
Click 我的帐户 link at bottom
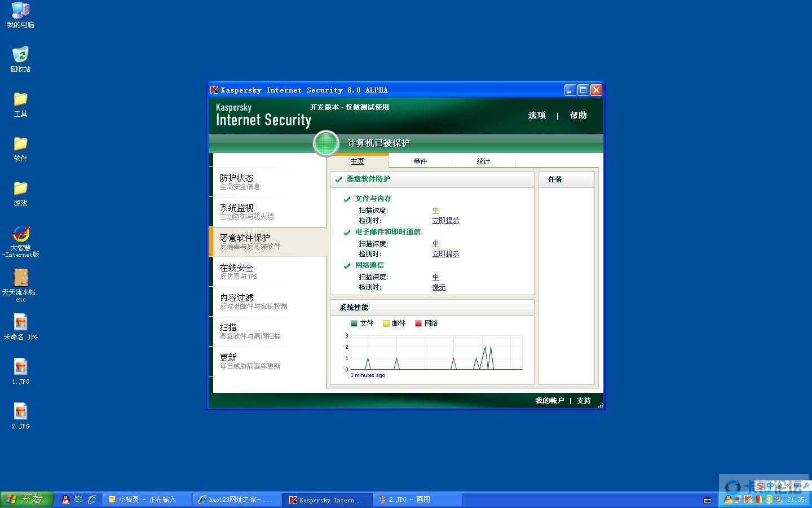(549, 401)
